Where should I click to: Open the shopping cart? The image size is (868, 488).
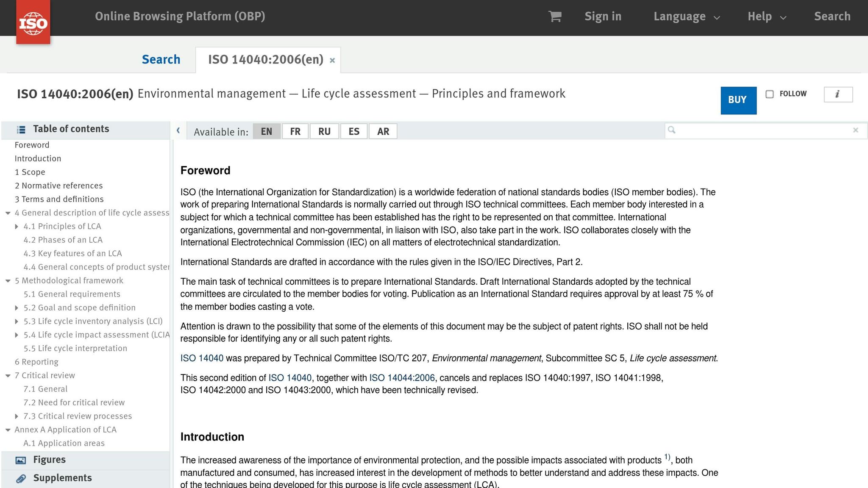click(555, 17)
